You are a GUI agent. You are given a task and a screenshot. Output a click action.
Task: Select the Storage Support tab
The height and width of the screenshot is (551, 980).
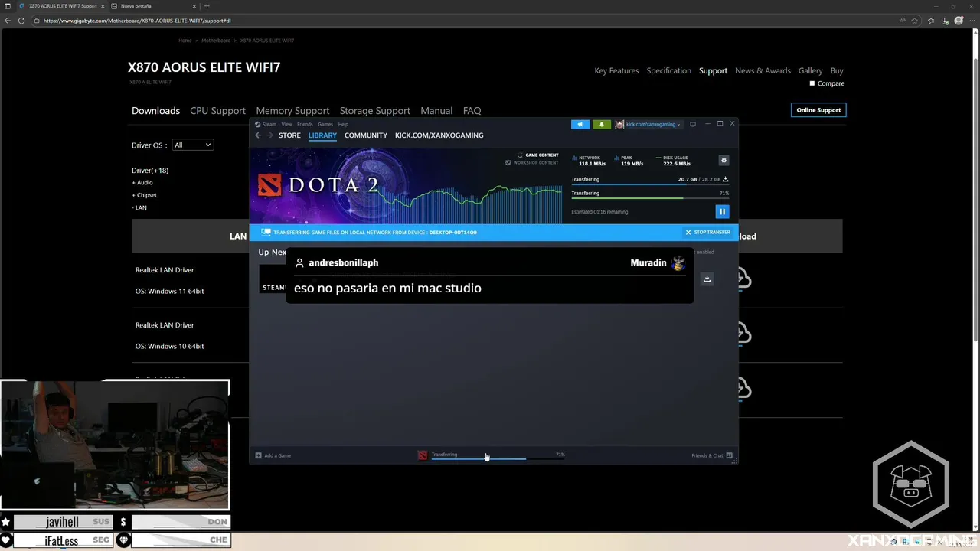pyautogui.click(x=375, y=111)
